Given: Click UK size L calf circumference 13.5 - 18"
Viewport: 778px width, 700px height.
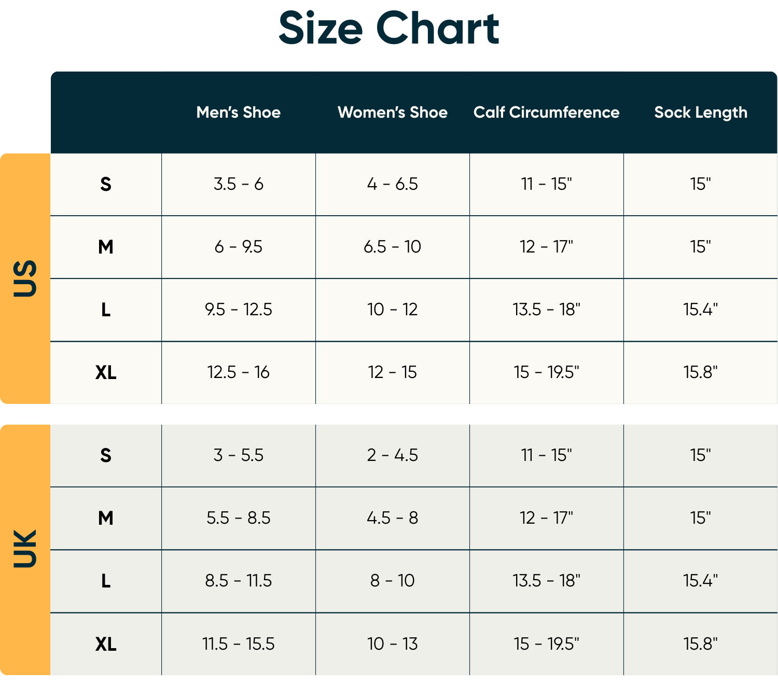Looking at the screenshot, I should point(546,581).
